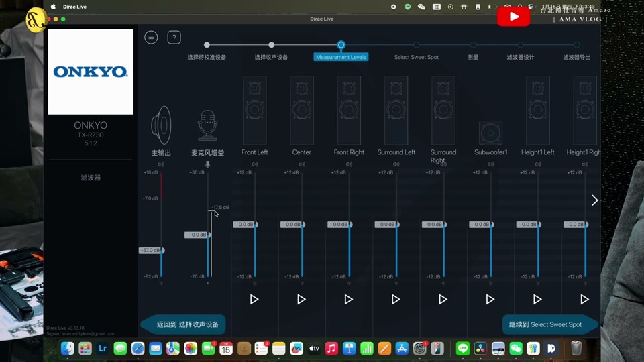Image resolution: width=644 pixels, height=362 pixels.
Task: Open the Apple menu
Action: 53,7
